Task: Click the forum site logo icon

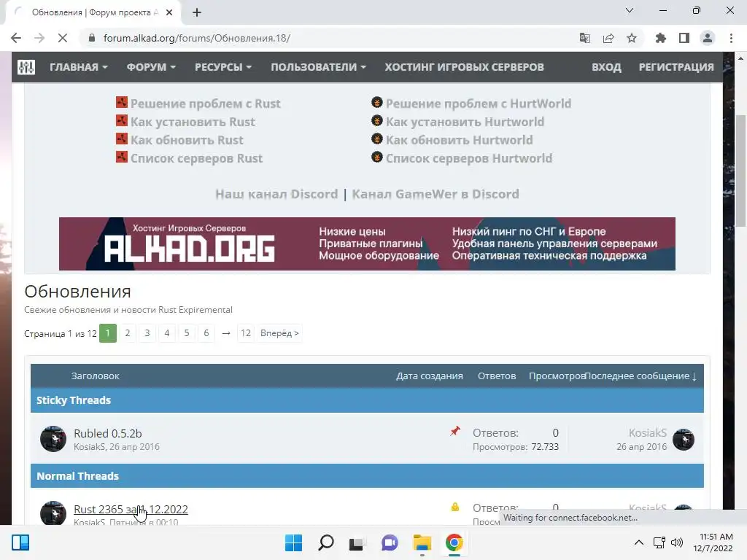Action: pyautogui.click(x=26, y=67)
